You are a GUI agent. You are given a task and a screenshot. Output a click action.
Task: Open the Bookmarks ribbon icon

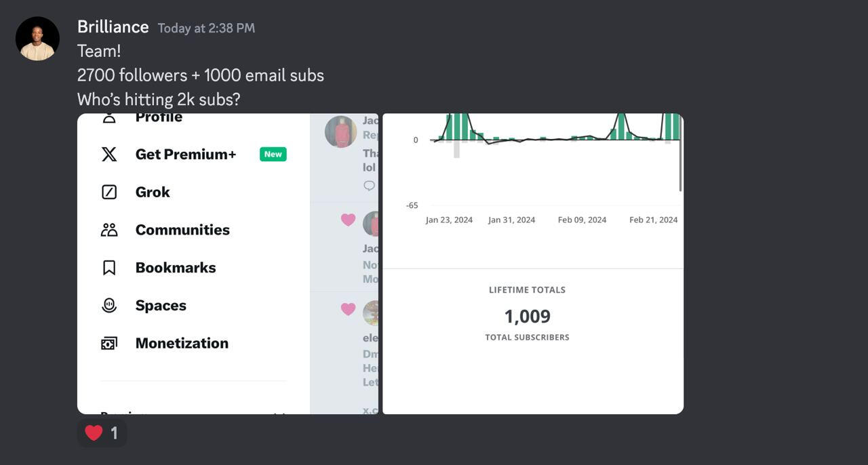109,268
